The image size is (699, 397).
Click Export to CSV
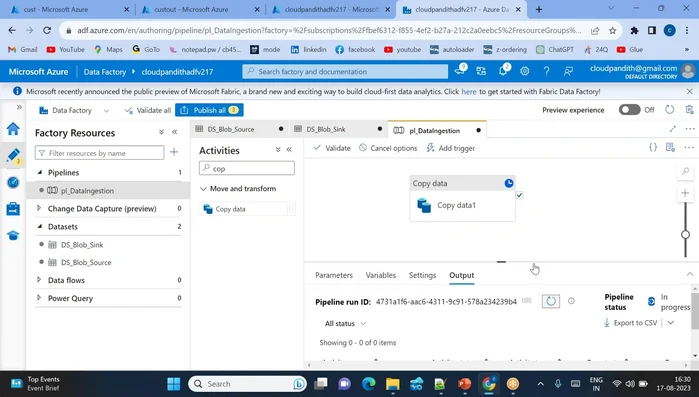click(630, 323)
